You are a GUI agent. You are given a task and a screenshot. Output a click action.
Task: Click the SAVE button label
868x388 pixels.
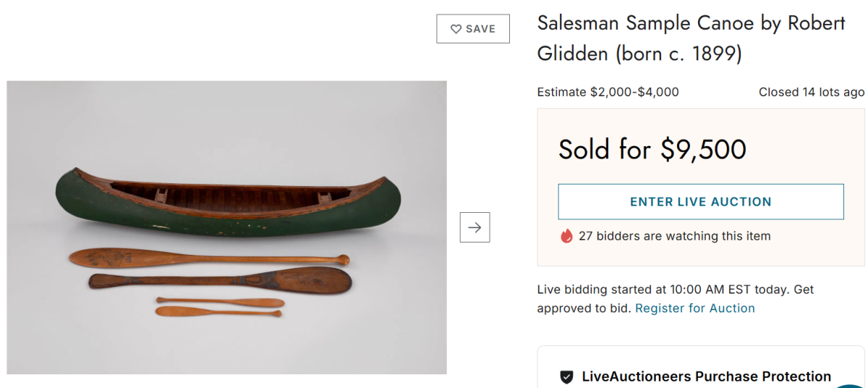[480, 29]
